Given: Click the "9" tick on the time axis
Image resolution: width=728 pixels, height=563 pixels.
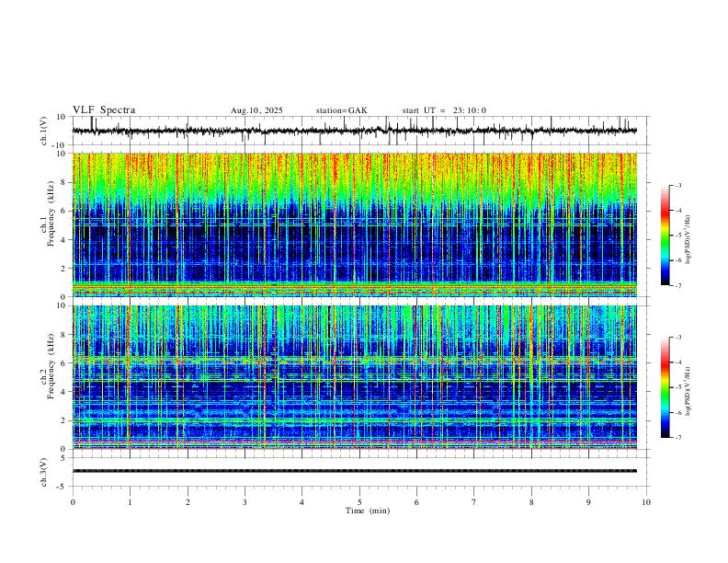Looking at the screenshot, I should pos(588,502).
